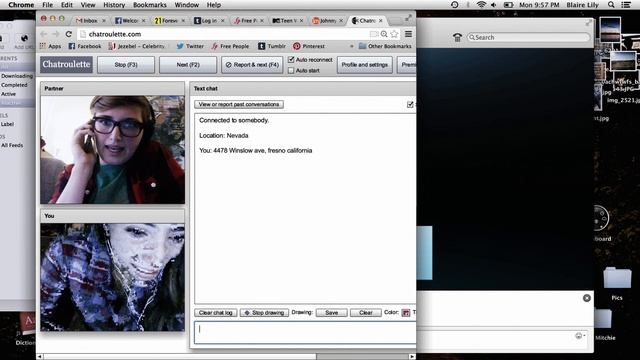The image size is (640, 360).
Task: Click the You video feed
Action: pos(113,277)
